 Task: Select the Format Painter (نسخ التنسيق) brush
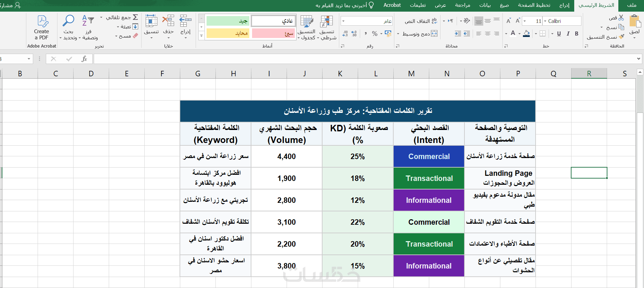pos(621,37)
